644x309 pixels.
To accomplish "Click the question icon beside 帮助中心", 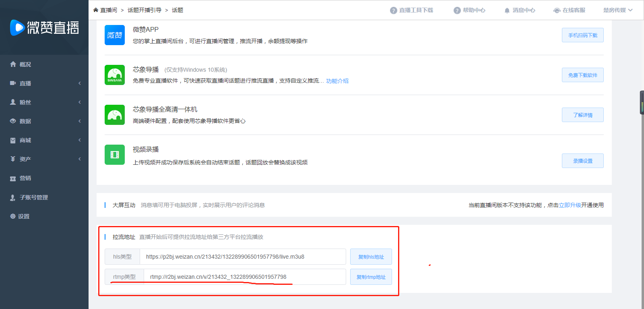I will pyautogui.click(x=457, y=10).
